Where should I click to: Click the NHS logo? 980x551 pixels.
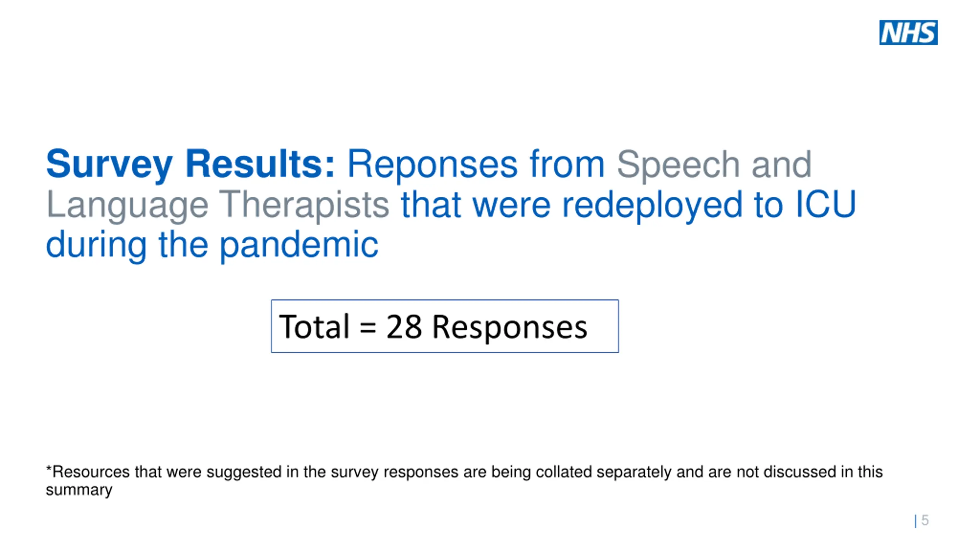coord(908,33)
